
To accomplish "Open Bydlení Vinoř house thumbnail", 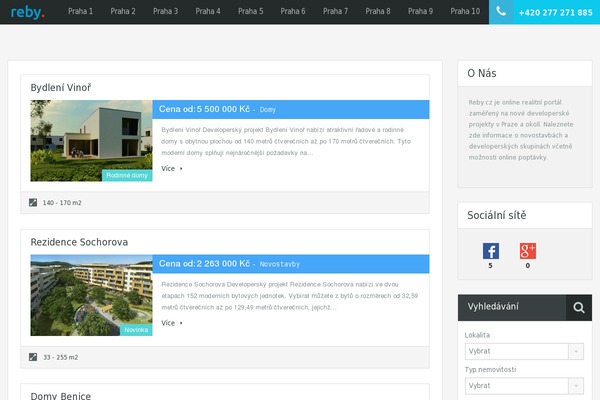I will (91, 140).
